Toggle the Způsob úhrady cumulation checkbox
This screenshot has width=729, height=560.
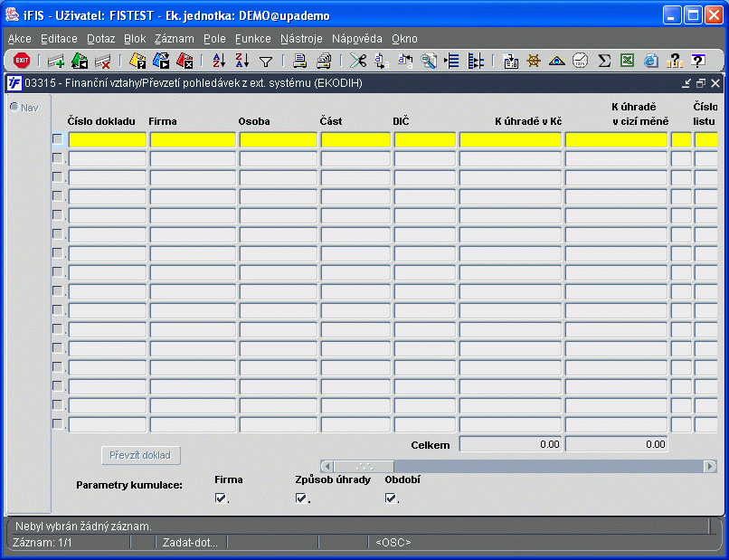(301, 498)
